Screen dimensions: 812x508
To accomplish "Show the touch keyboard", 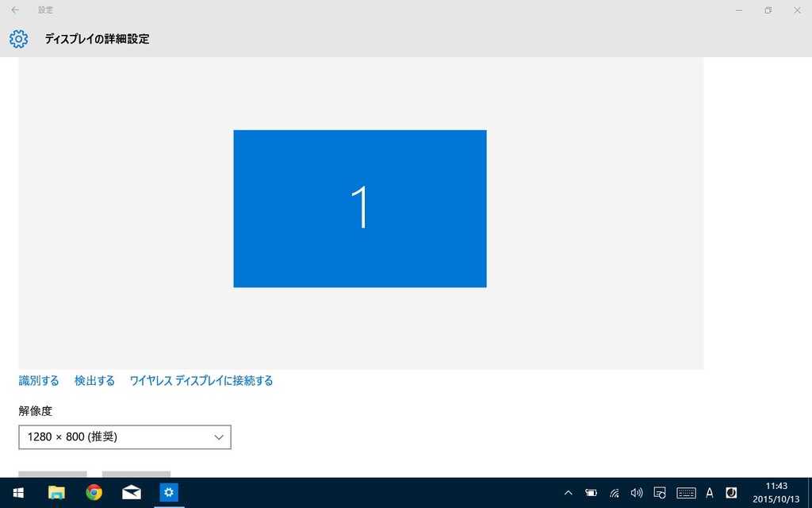I will click(686, 493).
